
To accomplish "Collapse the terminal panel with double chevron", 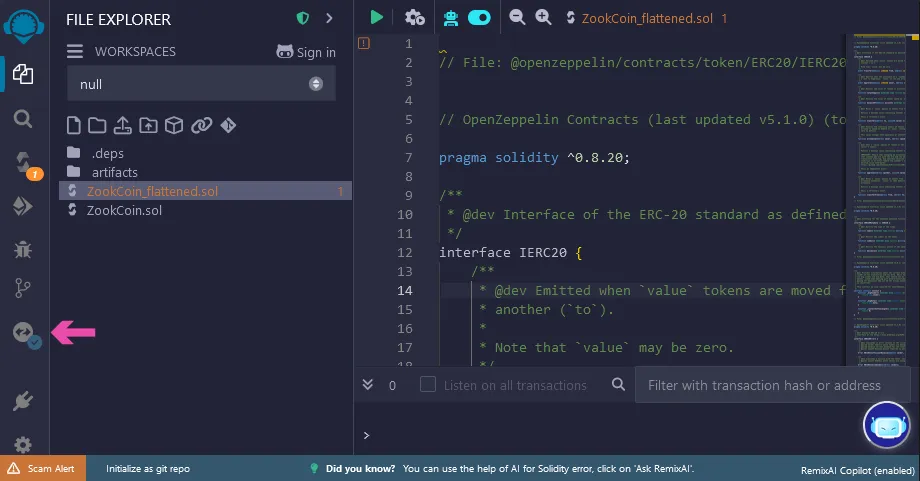I will point(368,384).
